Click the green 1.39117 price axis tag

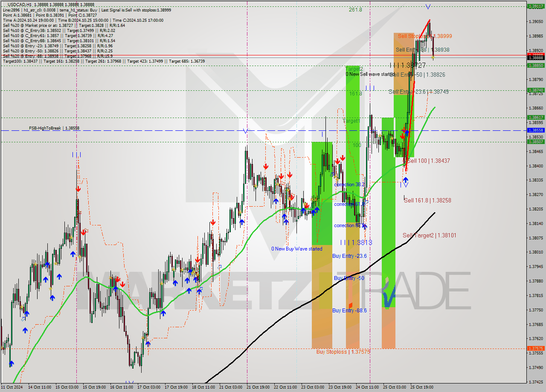(536, 6)
